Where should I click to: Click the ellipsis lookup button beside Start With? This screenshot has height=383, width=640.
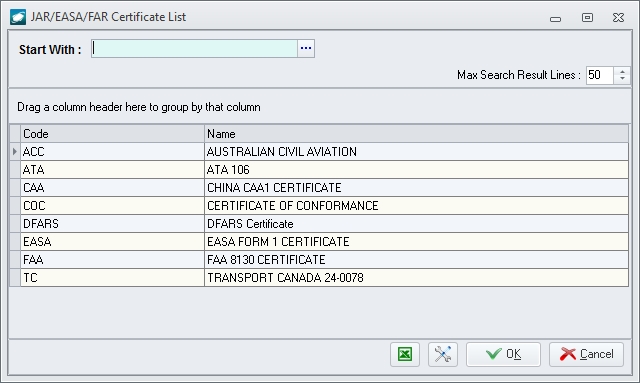point(306,49)
